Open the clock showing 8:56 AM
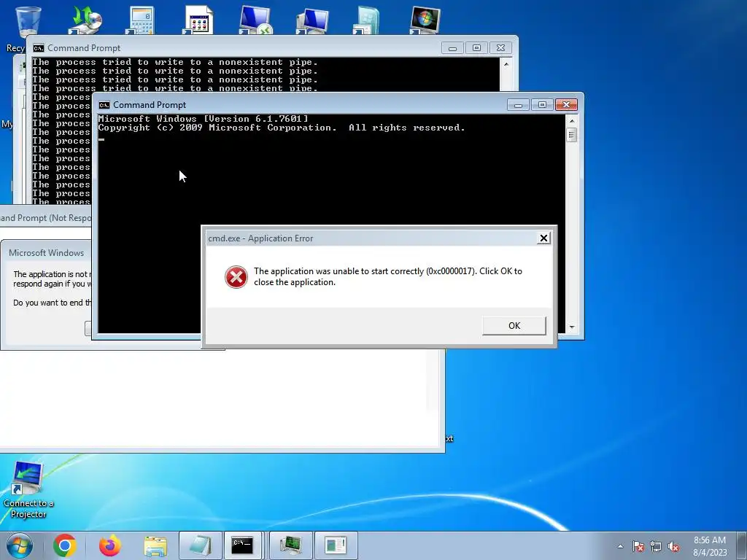The width and height of the screenshot is (747, 560). click(709, 545)
